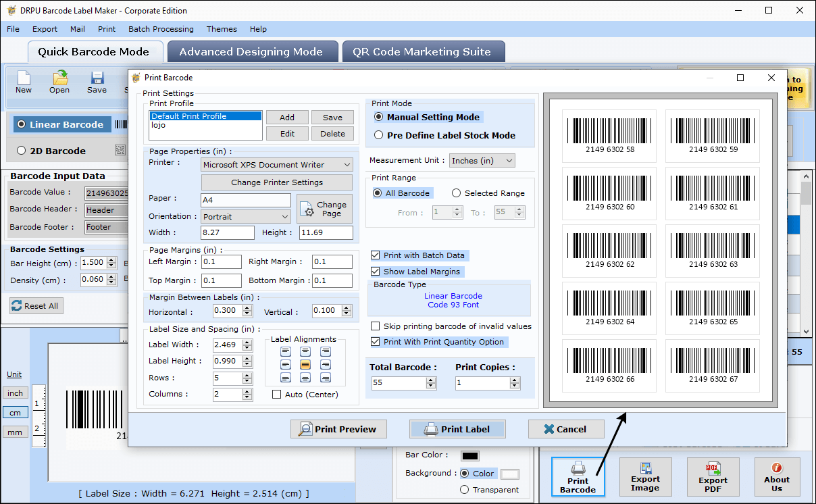Viewport: 816px width, 504px height.
Task: Click Save print profile button
Action: coord(332,118)
